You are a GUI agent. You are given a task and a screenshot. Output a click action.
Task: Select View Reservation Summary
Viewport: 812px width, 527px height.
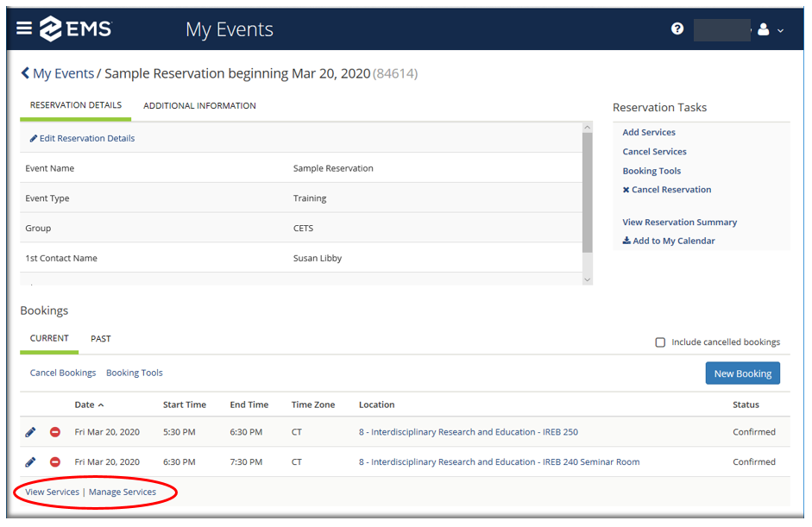680,222
